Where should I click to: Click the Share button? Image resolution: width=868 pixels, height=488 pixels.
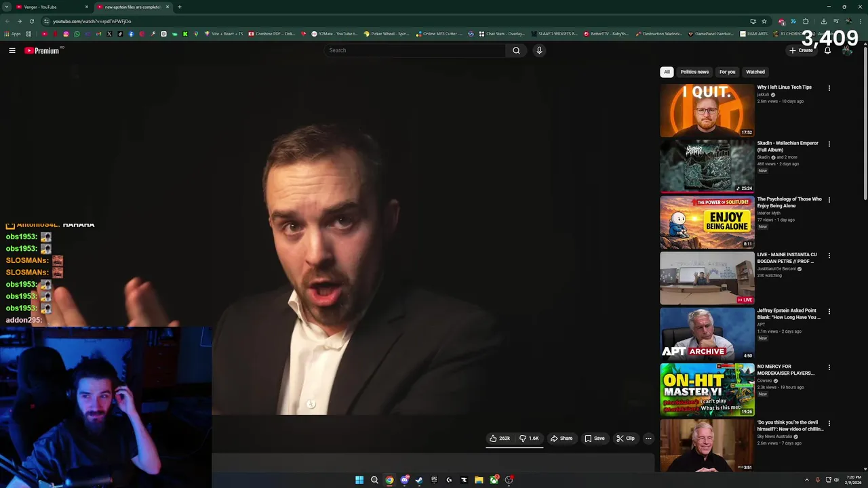coord(561,439)
